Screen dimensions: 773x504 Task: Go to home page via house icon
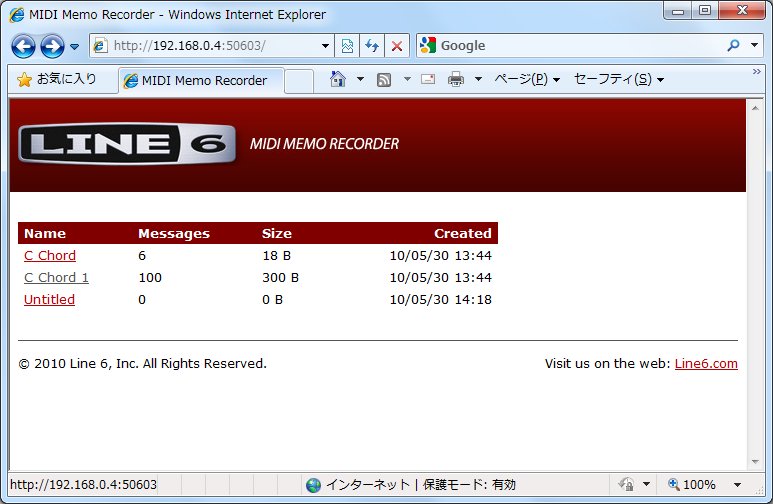338,79
